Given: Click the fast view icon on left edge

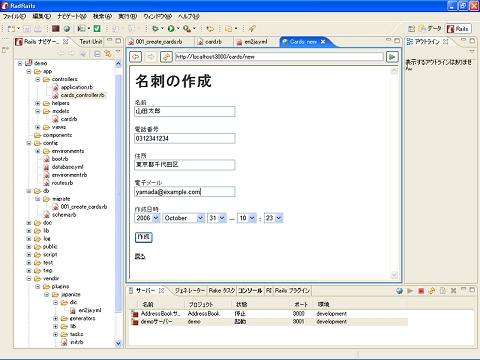Looking at the screenshot, I should [5, 50].
